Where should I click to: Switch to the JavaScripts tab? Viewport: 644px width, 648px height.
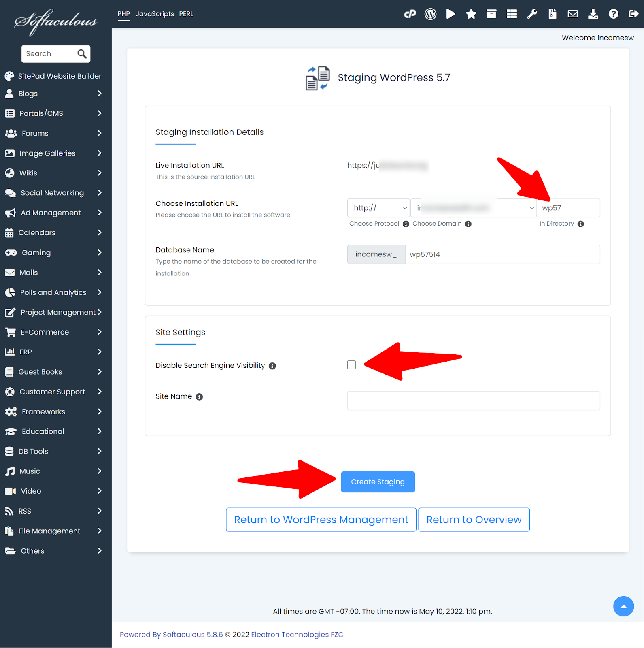(155, 14)
